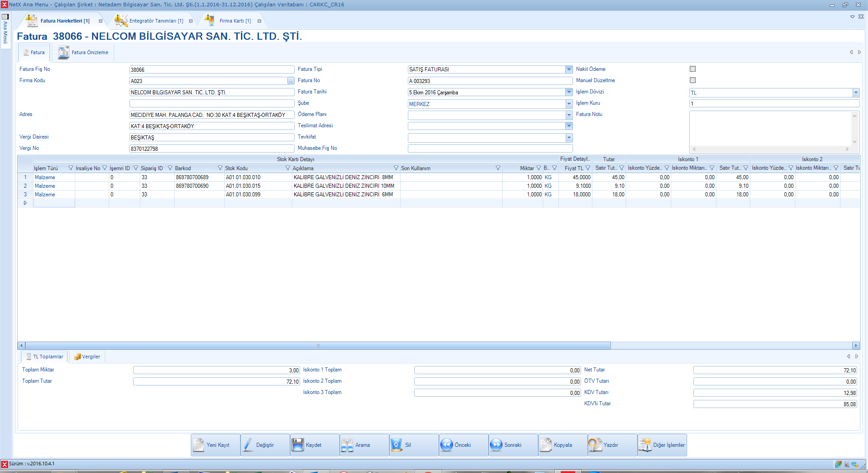The height and width of the screenshot is (473, 868).
Task: Open the Diğer İşlemler button
Action: coord(662,445)
